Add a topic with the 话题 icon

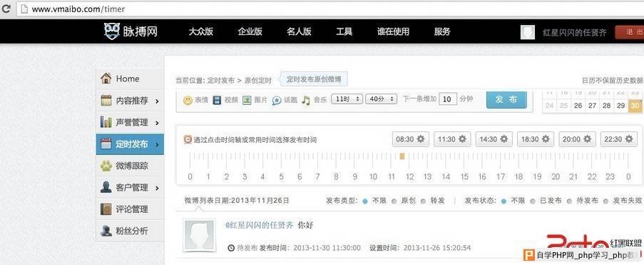pyautogui.click(x=277, y=100)
